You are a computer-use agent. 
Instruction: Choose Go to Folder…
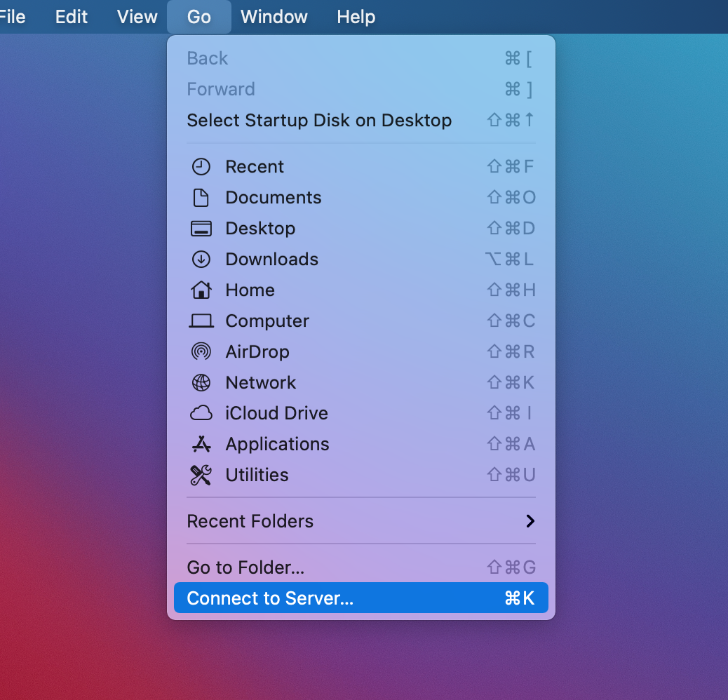(x=360, y=567)
